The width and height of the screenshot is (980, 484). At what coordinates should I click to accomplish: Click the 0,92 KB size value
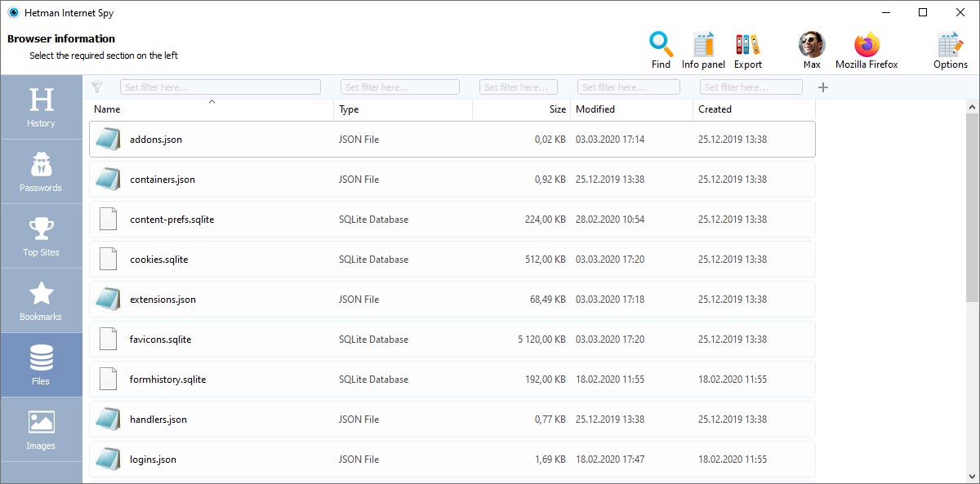click(x=550, y=180)
